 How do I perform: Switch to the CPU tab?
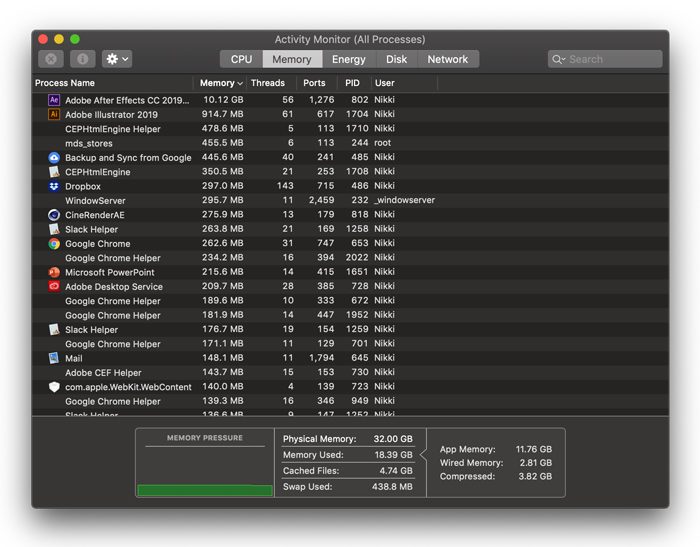click(x=241, y=59)
